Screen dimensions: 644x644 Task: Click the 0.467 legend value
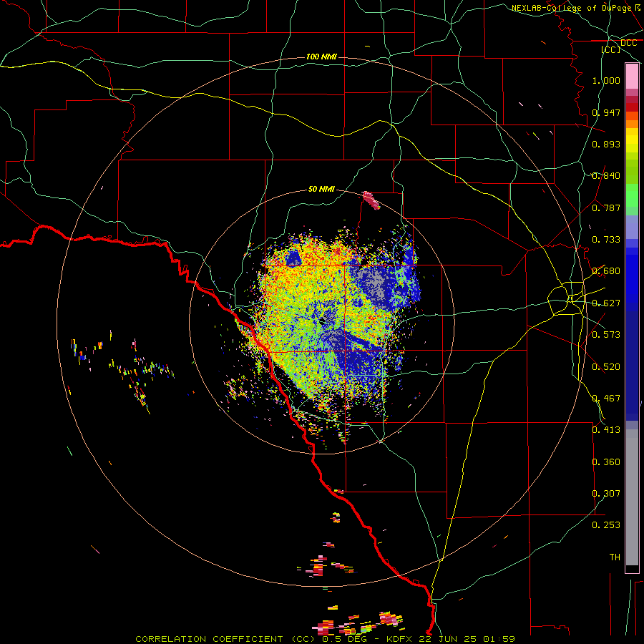coord(606,399)
